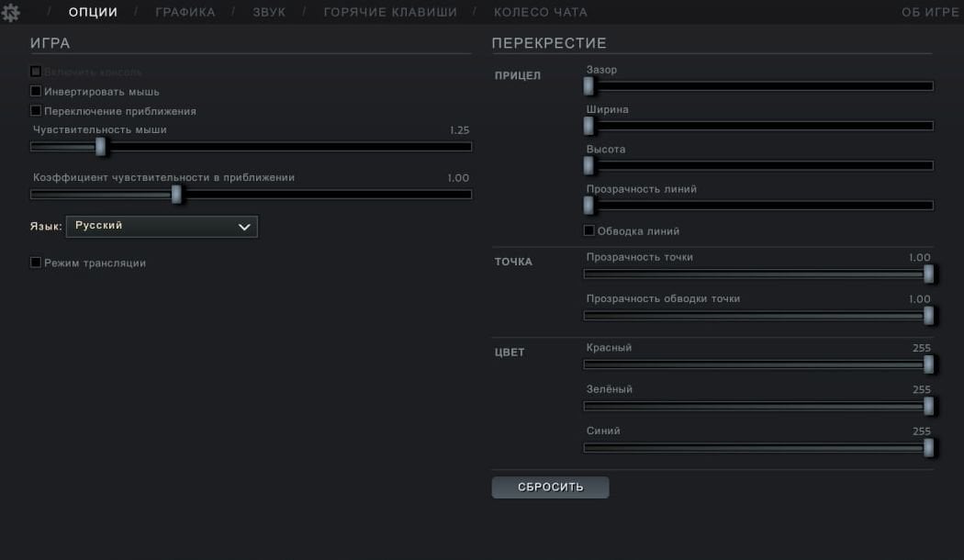Open the КОЛЕСО ЧАТА tab
Screen dimensions: 964x560
point(541,12)
